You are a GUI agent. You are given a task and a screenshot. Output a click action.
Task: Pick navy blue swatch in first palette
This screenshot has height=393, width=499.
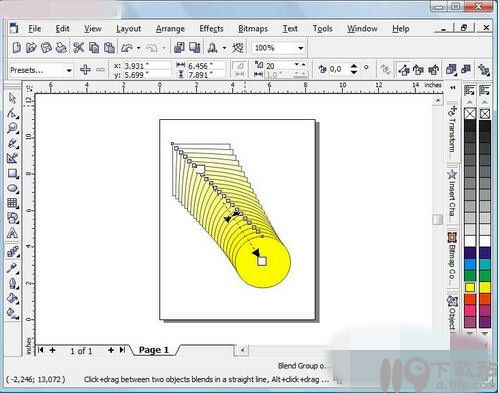[470, 252]
